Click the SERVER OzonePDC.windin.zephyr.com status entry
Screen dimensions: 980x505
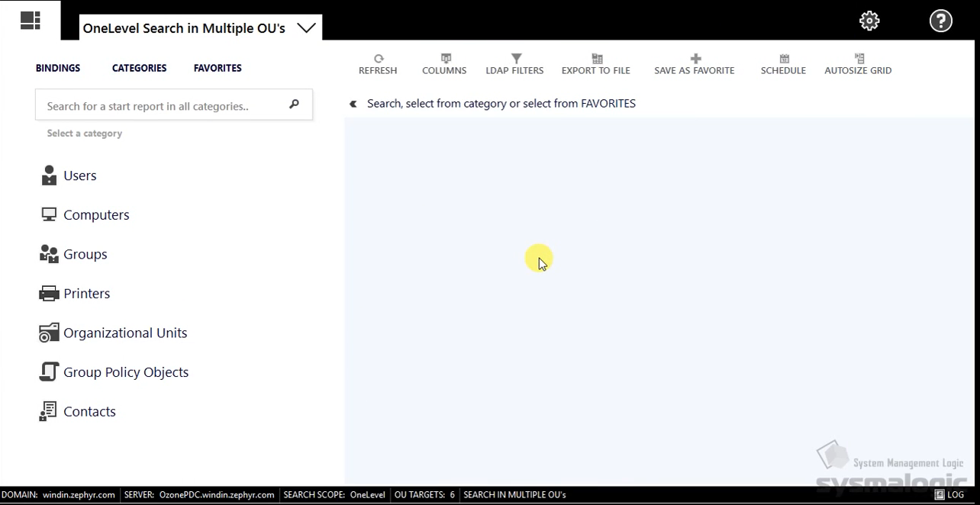coord(199,495)
